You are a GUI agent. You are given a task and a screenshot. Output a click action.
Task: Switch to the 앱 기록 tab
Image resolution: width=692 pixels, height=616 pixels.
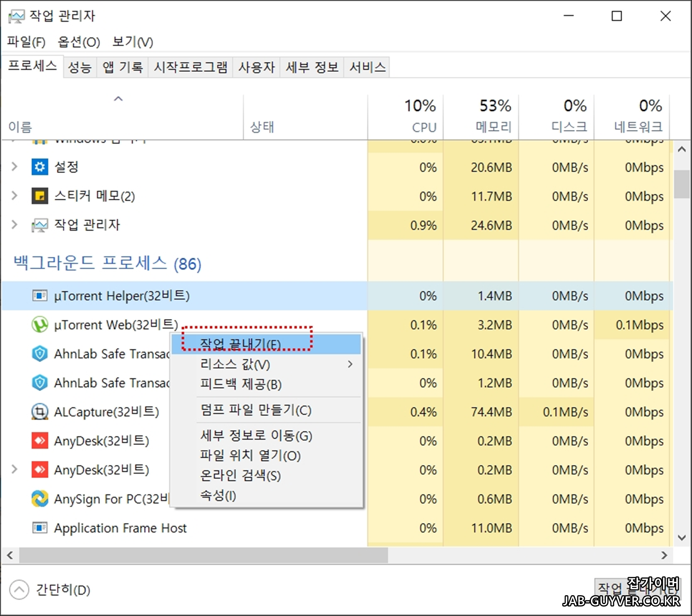click(122, 68)
